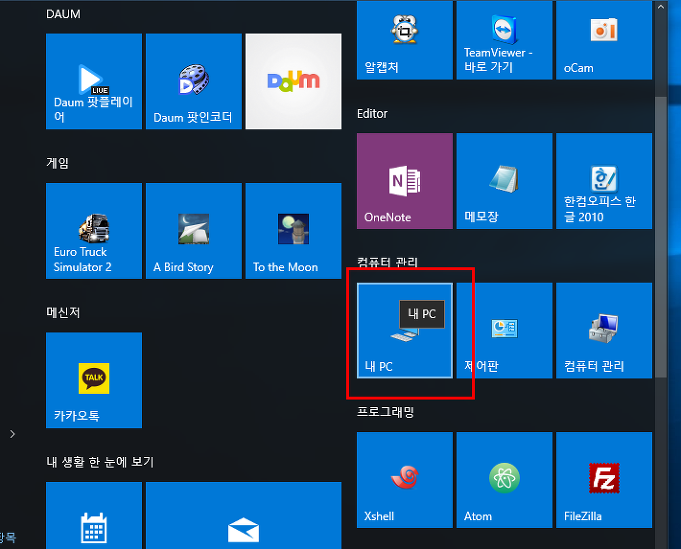Screen dimensions: 681x549
Task: Launch 한컴오피스 한글 2010 tile
Action: pyautogui.click(x=604, y=181)
